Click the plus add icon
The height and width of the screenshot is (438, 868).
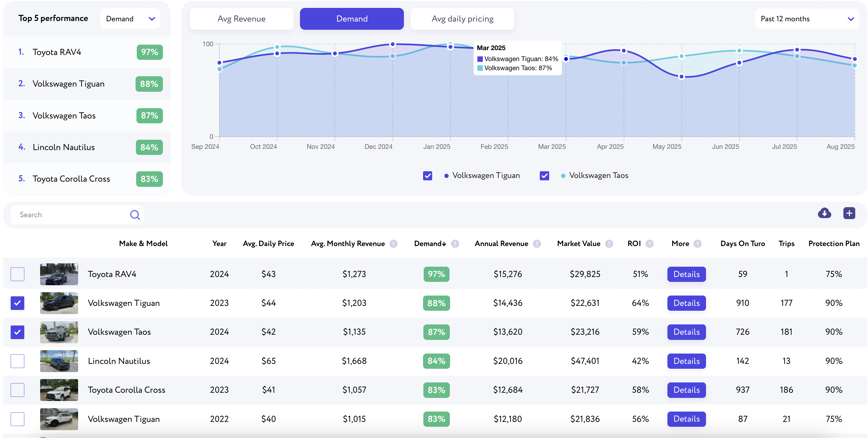849,213
